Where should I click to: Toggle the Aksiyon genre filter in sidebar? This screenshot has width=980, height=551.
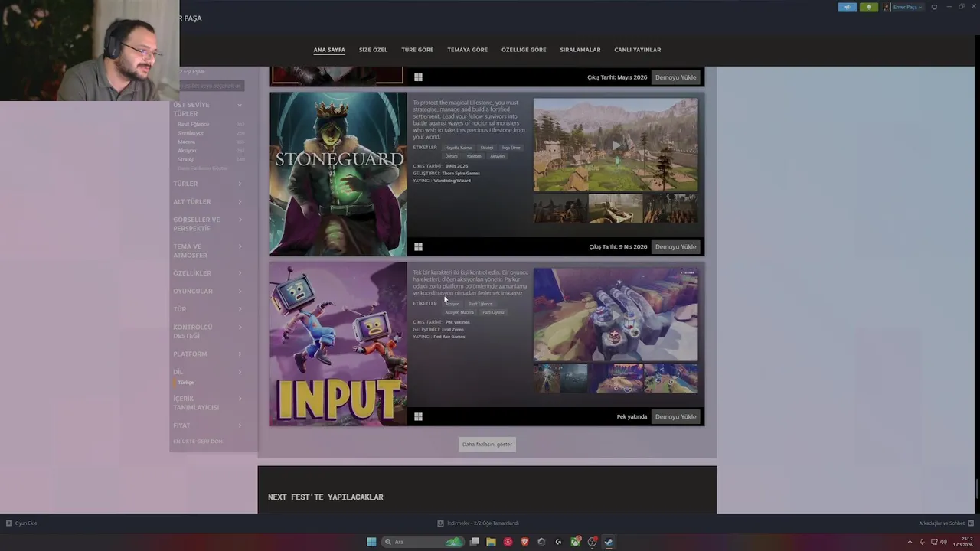click(x=211, y=151)
